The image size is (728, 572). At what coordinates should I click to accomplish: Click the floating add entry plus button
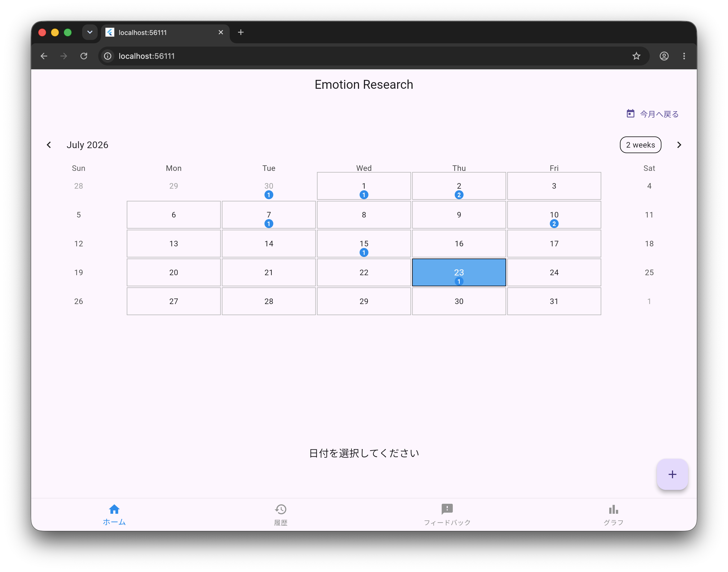pyautogui.click(x=672, y=474)
